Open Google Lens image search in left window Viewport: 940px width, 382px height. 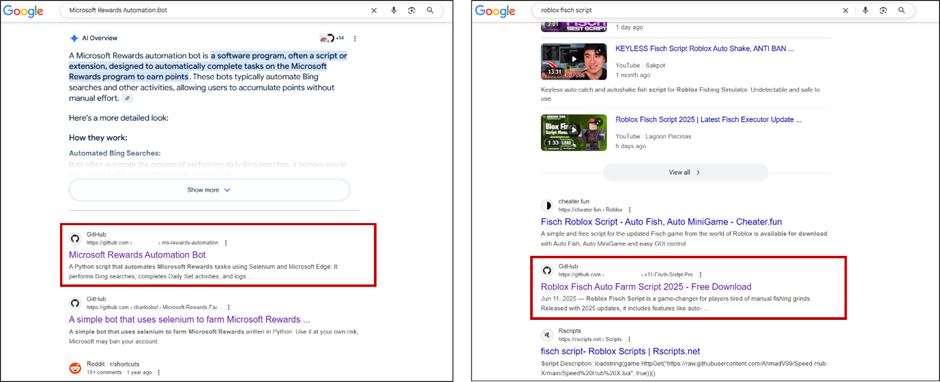[412, 10]
